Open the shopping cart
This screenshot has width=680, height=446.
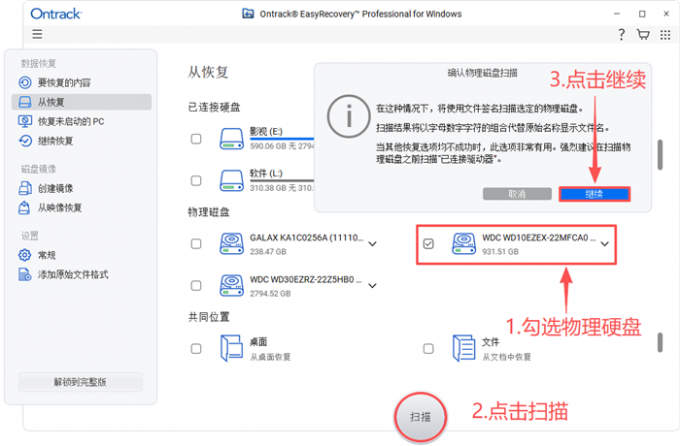[x=643, y=34]
